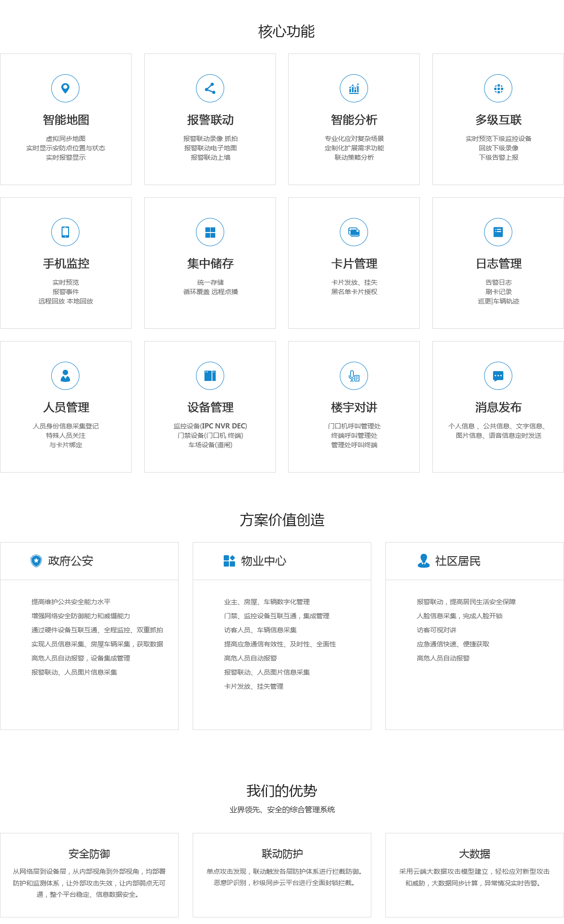Click the 集中储存 grid icon

click(x=210, y=232)
